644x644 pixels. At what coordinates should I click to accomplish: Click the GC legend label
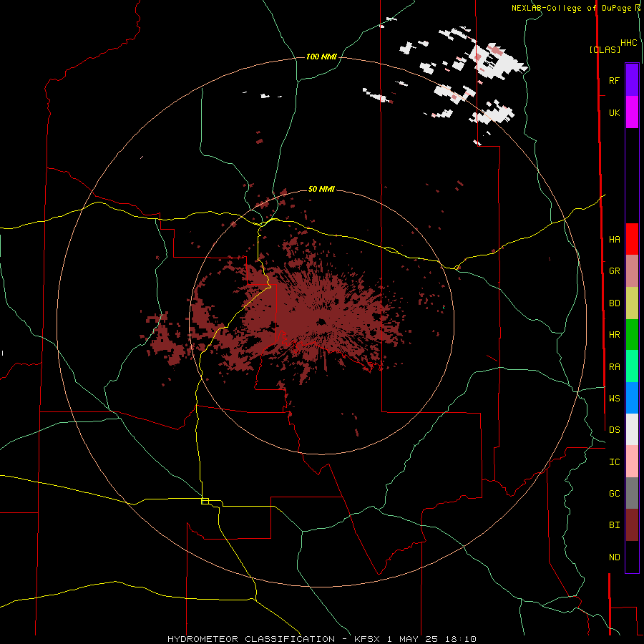(614, 494)
